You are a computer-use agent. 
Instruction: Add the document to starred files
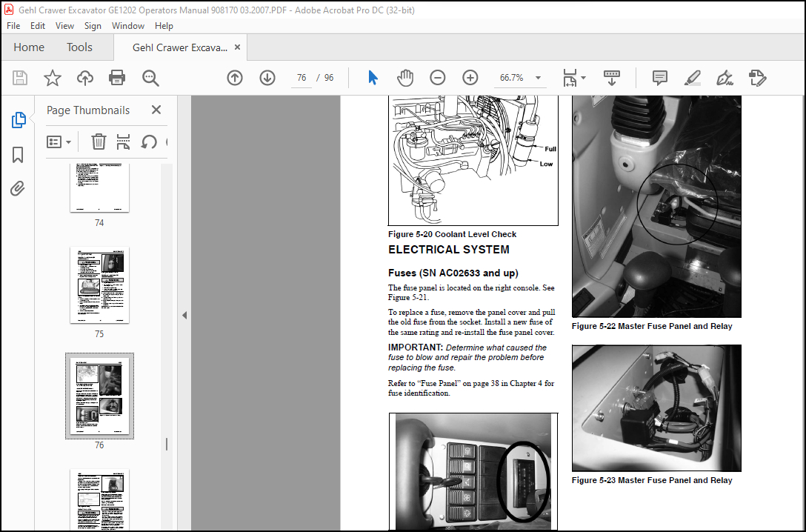[x=53, y=78]
